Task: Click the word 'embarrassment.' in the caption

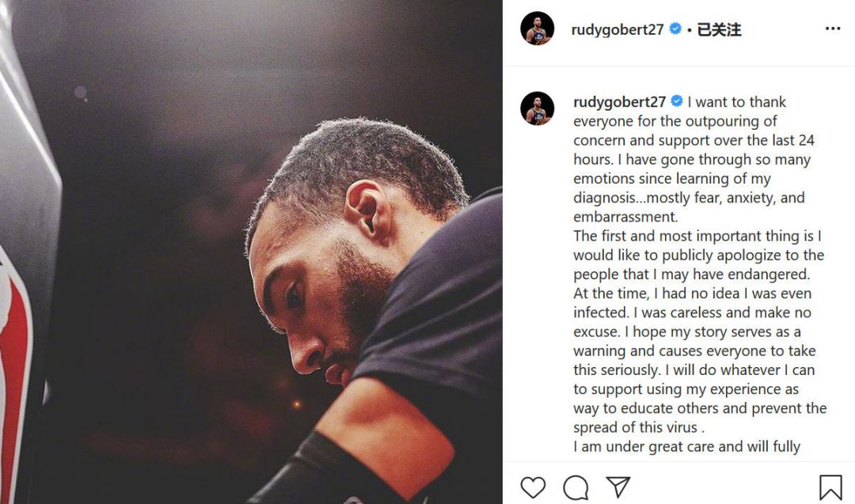Action: [x=625, y=217]
